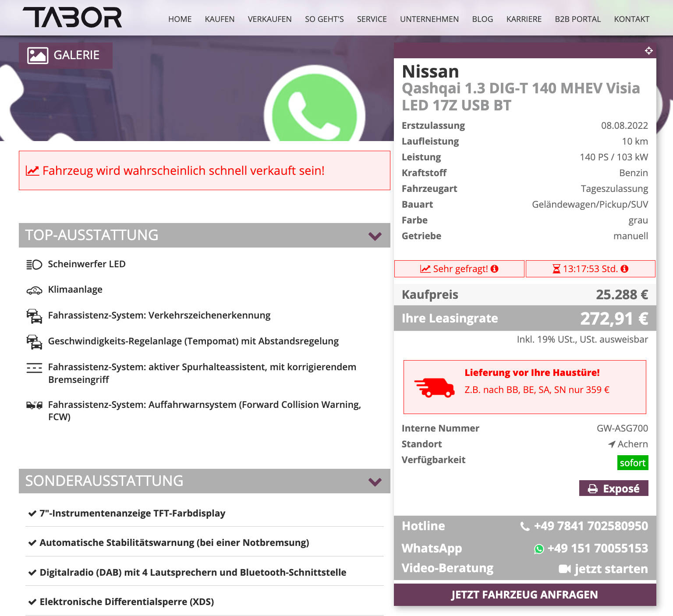
Task: Click the LED headlight icon
Action: (x=34, y=264)
